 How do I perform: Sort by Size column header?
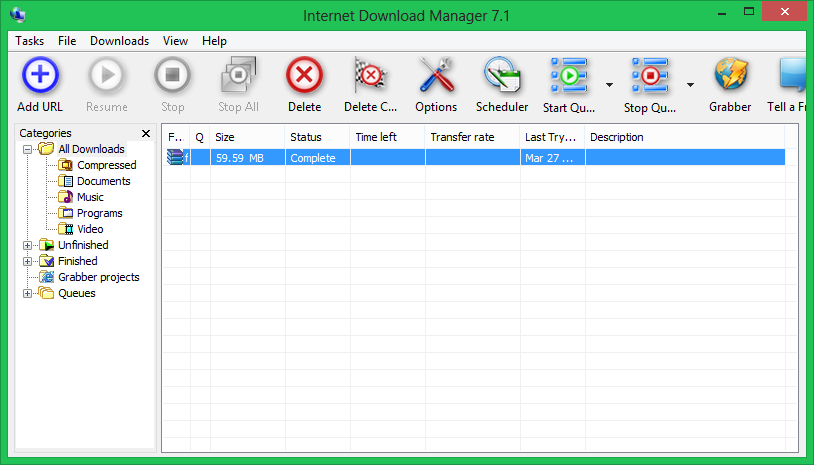(248, 137)
